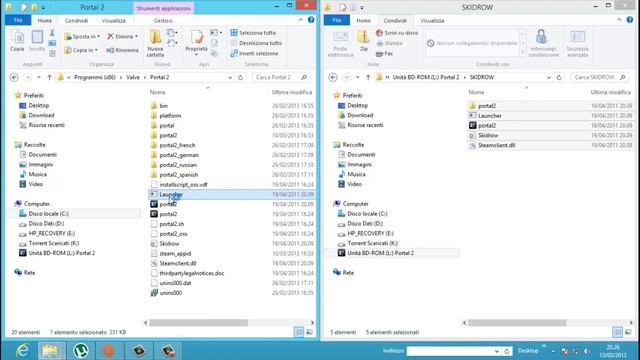
Task: Refresh the Portal 2 folder view
Action: (x=240, y=77)
